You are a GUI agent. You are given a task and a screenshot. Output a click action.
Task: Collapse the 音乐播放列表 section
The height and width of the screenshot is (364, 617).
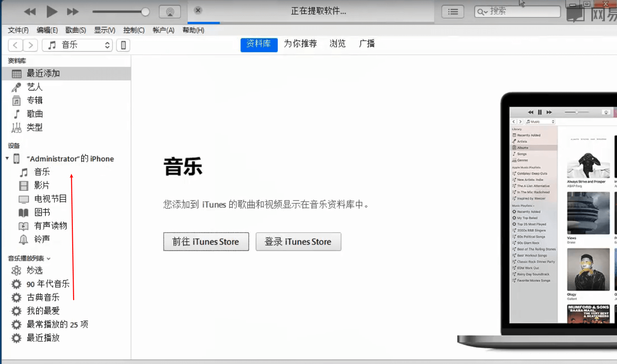pos(48,258)
